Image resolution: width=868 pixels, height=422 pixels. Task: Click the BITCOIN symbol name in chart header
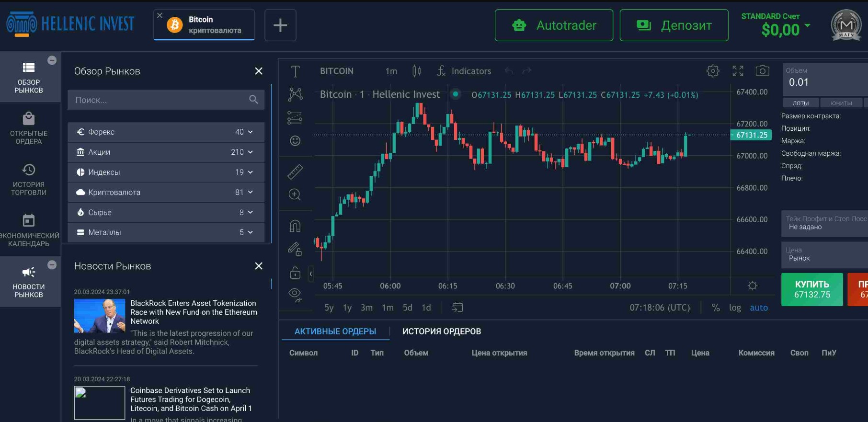(x=337, y=71)
